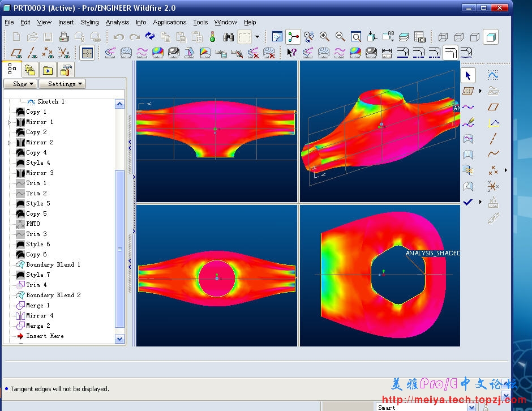The image size is (532, 411).
Task: Open the Show dropdown in model tree
Action: coord(20,84)
